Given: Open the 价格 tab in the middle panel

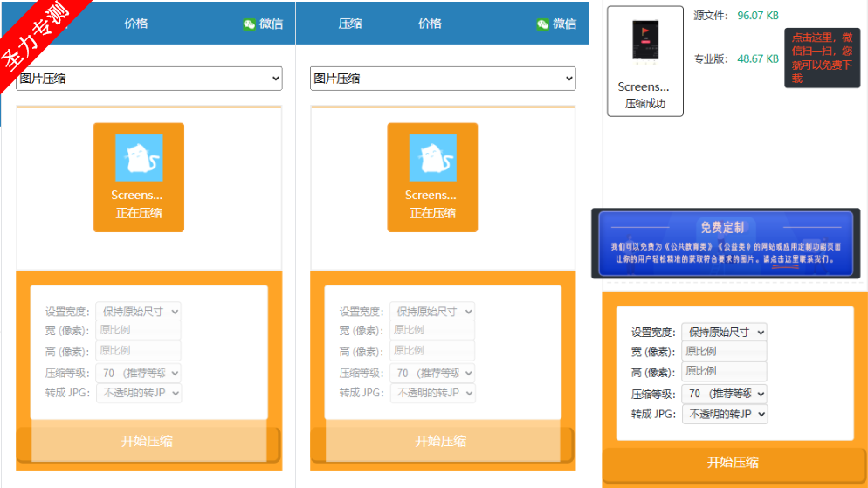Looking at the screenshot, I should coord(430,24).
